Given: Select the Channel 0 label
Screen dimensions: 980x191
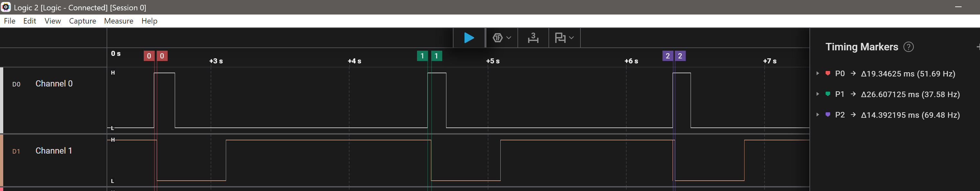Looking at the screenshot, I should (54, 84).
